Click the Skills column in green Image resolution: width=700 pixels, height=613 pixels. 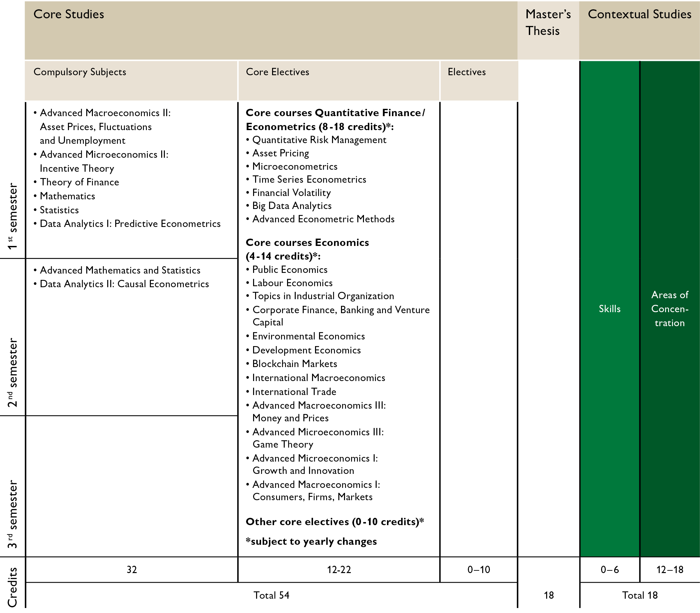[610, 308]
